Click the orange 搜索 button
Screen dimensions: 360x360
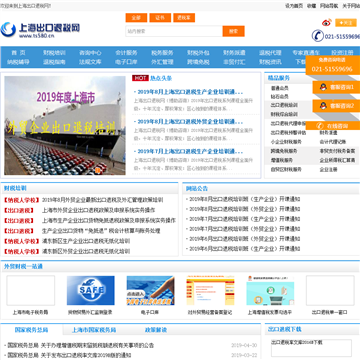(x=233, y=31)
